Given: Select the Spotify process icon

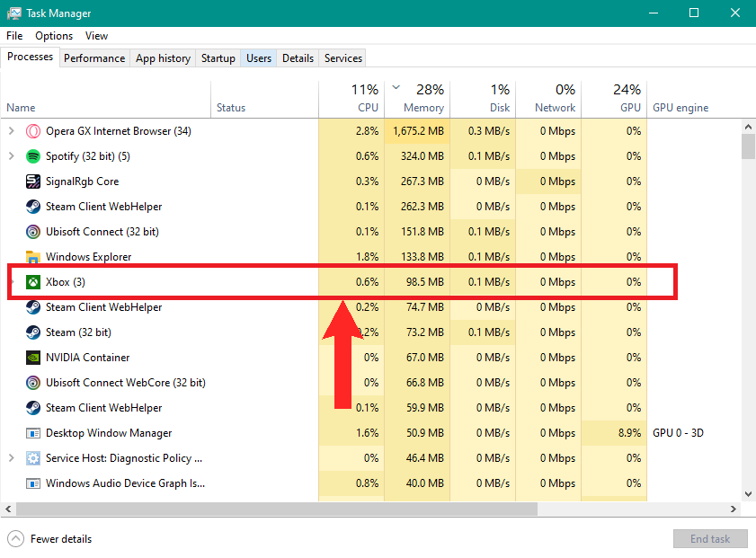Looking at the screenshot, I should (33, 156).
